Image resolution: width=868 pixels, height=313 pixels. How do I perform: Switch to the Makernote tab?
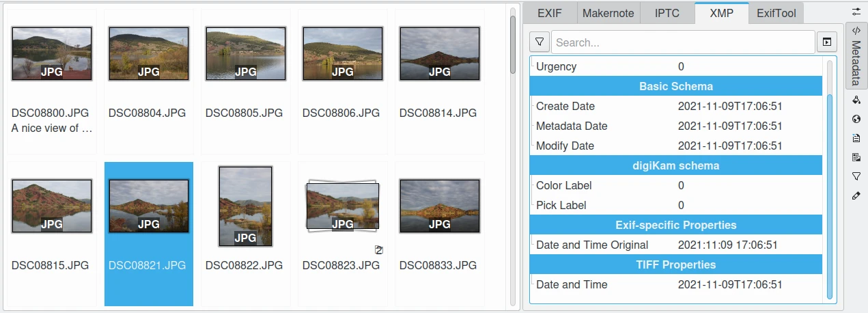click(608, 13)
